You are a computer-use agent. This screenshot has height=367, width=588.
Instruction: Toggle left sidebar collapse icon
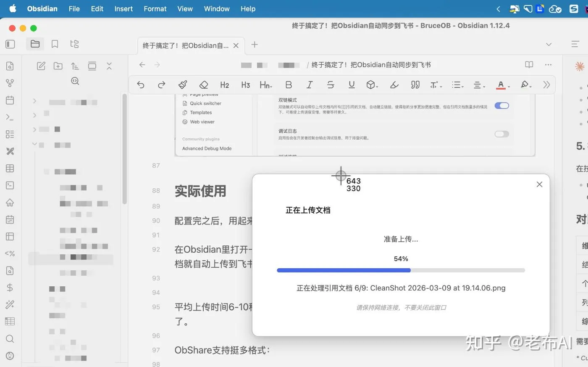click(10, 44)
